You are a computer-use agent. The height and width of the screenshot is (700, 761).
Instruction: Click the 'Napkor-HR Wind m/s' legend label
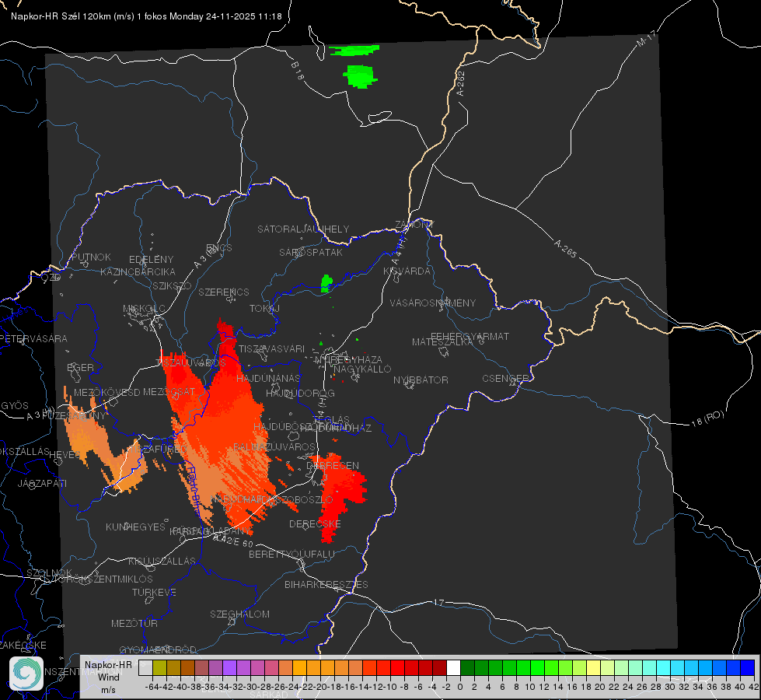click(108, 677)
